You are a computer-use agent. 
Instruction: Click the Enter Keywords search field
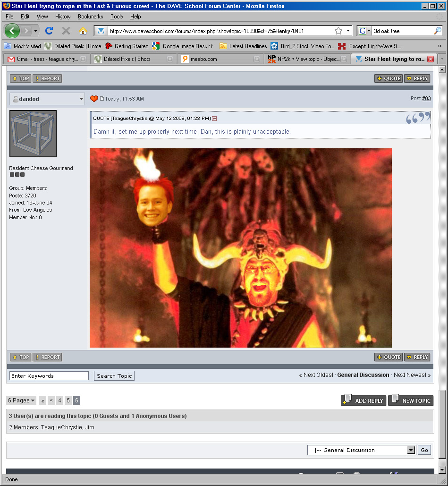pos(49,376)
